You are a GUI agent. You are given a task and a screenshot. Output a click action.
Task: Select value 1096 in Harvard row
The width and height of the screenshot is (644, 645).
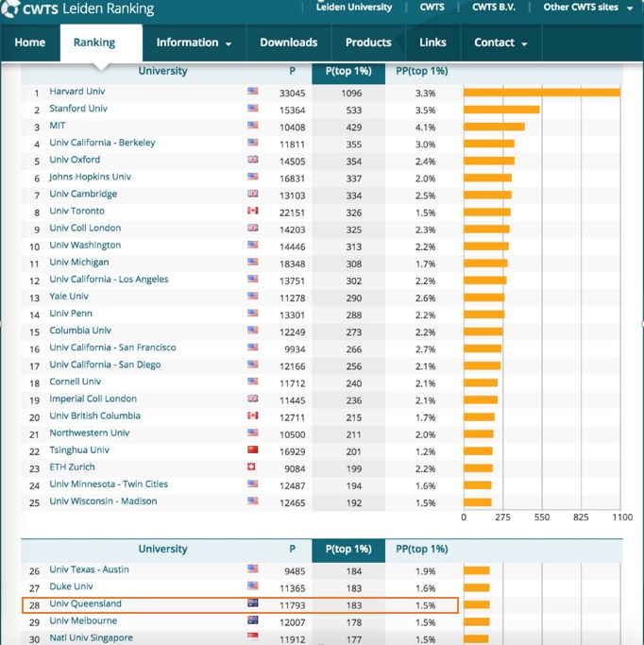[351, 93]
